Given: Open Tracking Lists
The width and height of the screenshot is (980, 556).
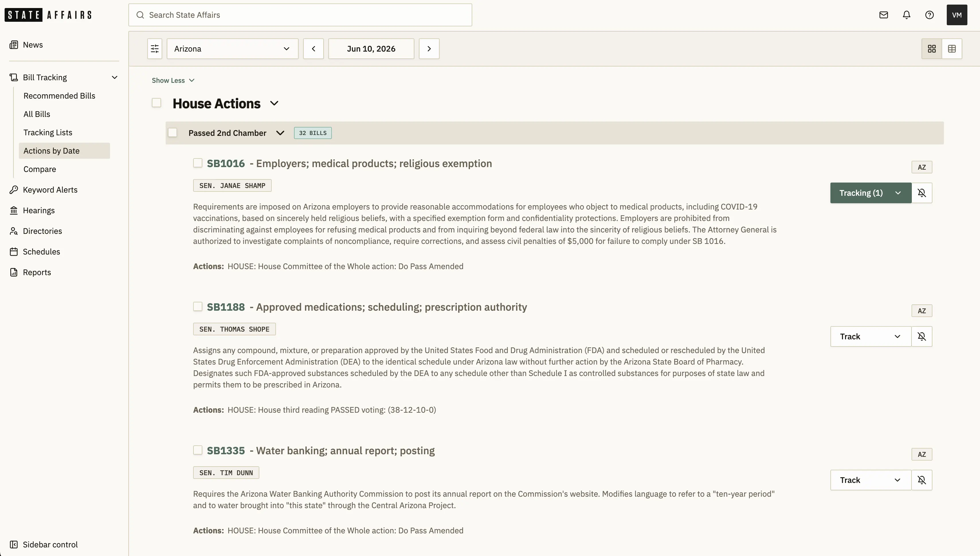Looking at the screenshot, I should click(x=48, y=132).
